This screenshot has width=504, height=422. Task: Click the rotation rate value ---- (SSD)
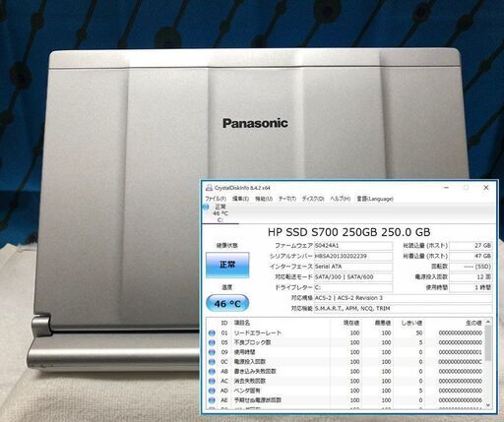pos(471,267)
